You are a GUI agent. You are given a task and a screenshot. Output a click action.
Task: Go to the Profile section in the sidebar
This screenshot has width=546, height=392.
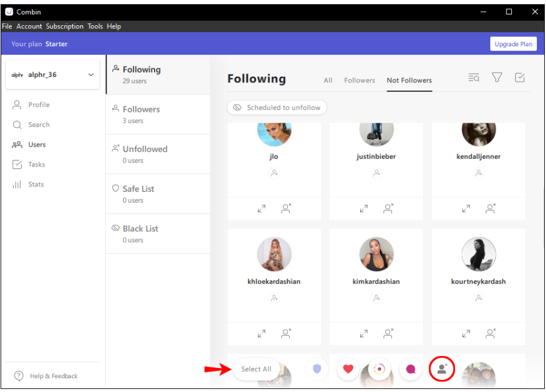[31, 105]
